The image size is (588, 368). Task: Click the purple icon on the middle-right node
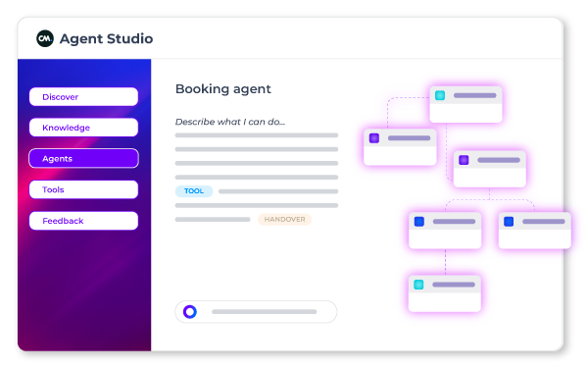(x=464, y=160)
